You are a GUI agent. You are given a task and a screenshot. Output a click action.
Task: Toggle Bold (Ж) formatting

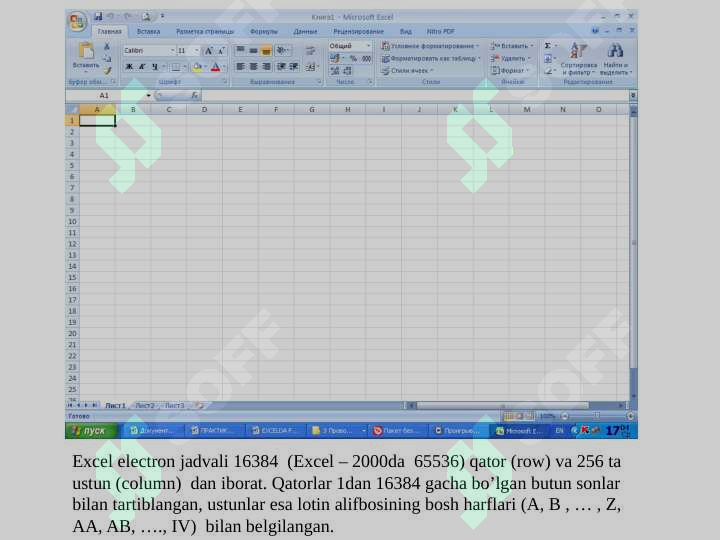tap(129, 67)
